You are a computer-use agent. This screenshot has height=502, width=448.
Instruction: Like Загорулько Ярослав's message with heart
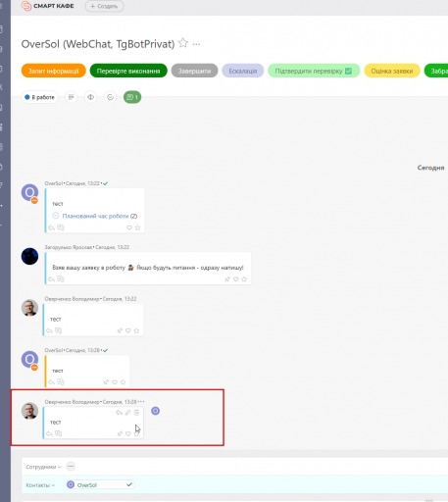pos(236,278)
